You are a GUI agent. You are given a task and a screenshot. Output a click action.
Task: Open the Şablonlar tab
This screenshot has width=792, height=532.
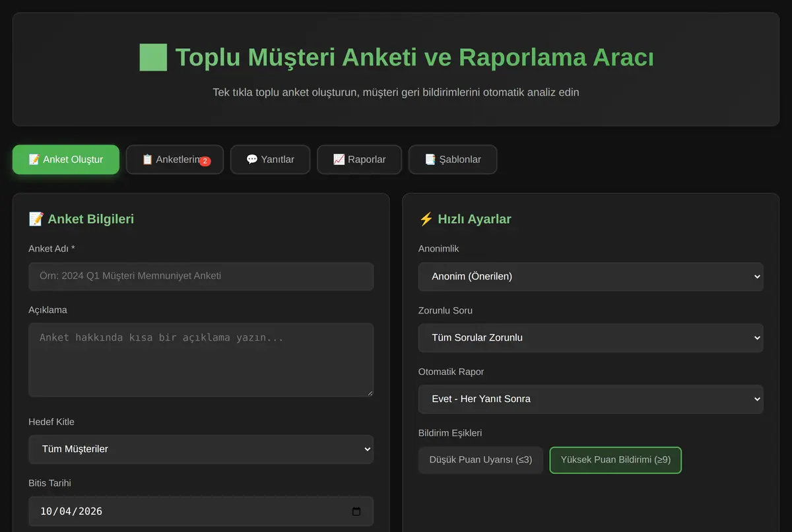coord(453,160)
